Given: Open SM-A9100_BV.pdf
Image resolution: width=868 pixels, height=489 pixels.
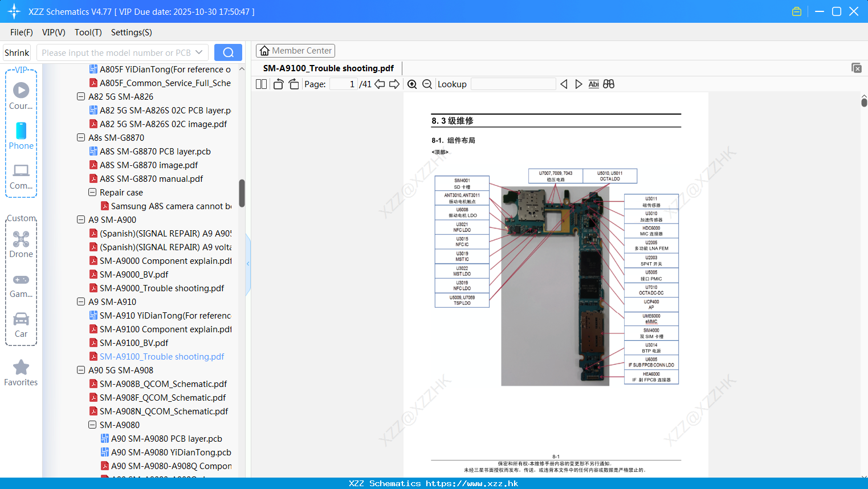Looking at the screenshot, I should point(129,343).
